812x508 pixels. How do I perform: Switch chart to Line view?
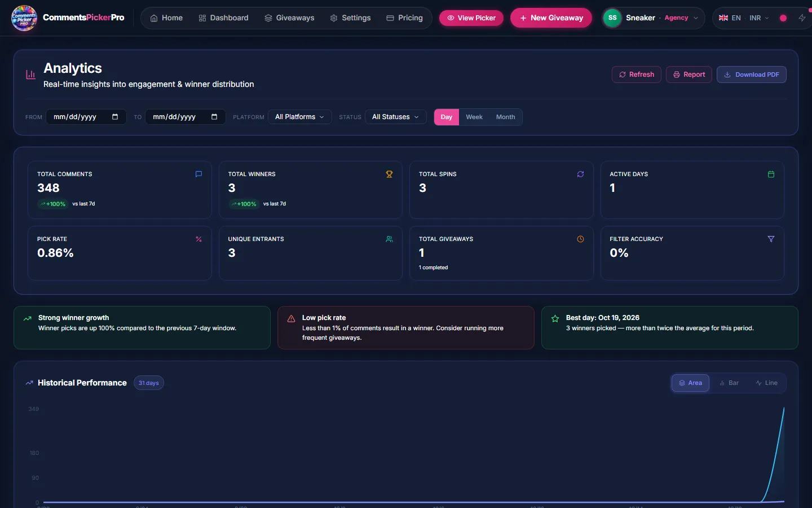pyautogui.click(x=766, y=383)
